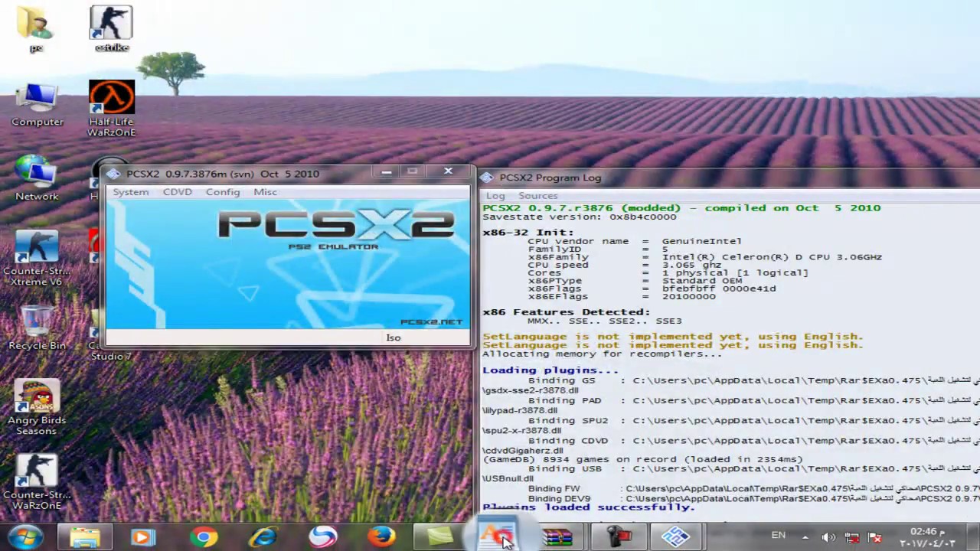Open the Log menu in Program Log window
The image size is (980, 551).
[495, 196]
